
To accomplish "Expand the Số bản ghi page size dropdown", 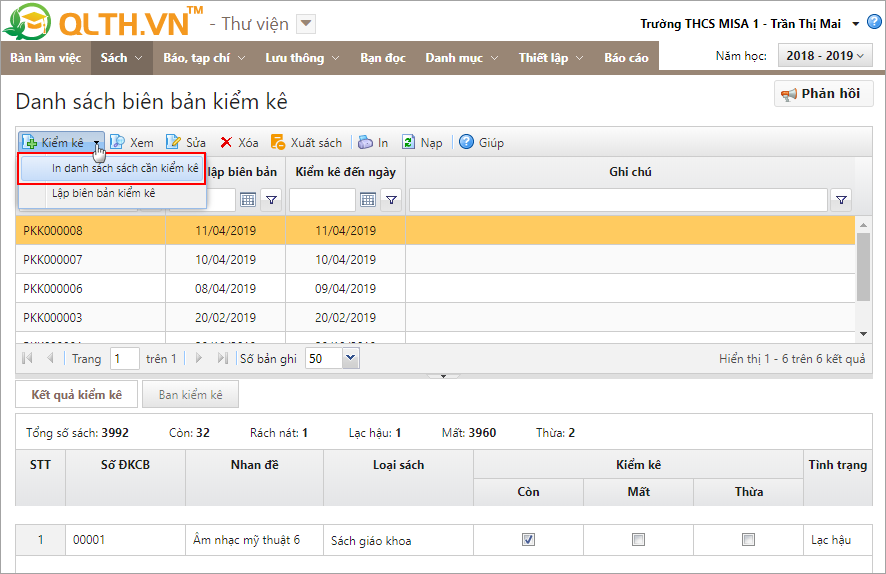I will pyautogui.click(x=349, y=359).
